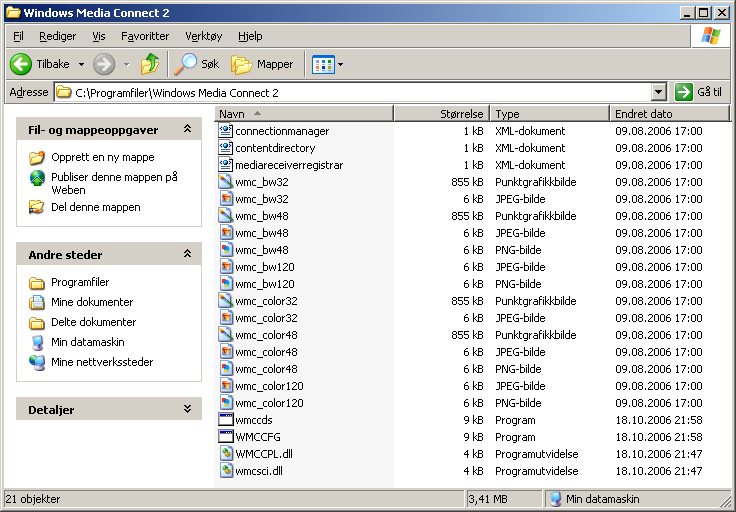736x512 pixels.
Task: Select wmc_bw48 bitmap (855 kB) icon
Action: coord(226,216)
